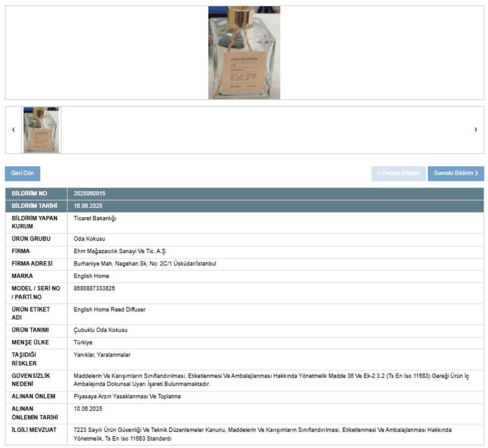Click the measure date 10.06.2025

point(88,409)
